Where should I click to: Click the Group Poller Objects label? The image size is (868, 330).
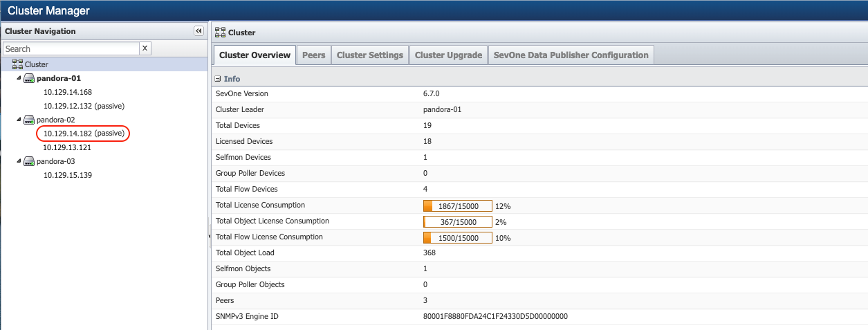[250, 284]
